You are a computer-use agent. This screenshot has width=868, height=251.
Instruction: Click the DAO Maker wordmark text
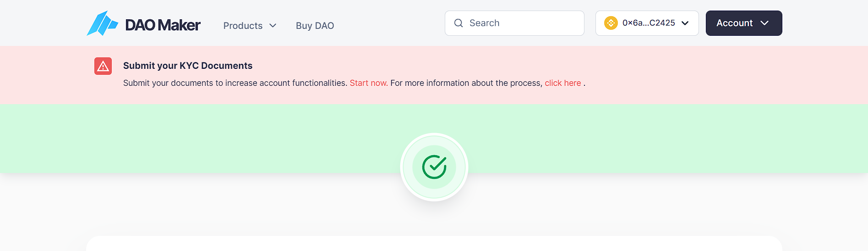[163, 25]
